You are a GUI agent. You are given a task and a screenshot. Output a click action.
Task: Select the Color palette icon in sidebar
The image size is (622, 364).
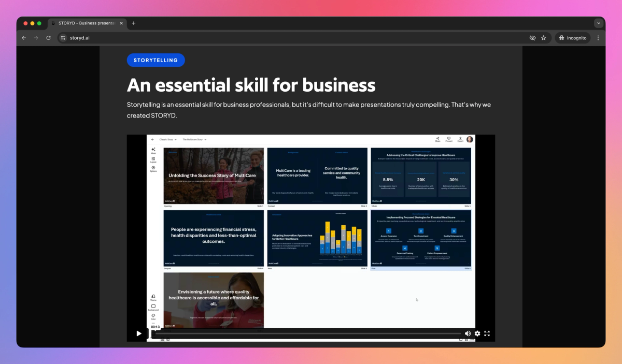(153, 316)
